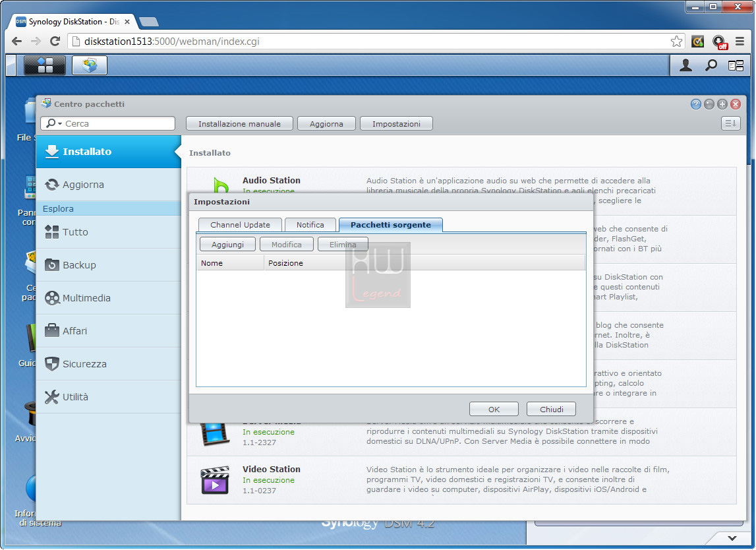Image resolution: width=756 pixels, height=550 pixels.
Task: Click the Audio Station package name
Action: 272,181
